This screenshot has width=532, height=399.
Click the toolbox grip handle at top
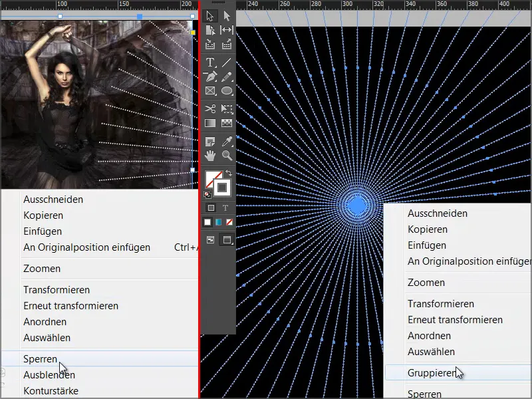218,2
